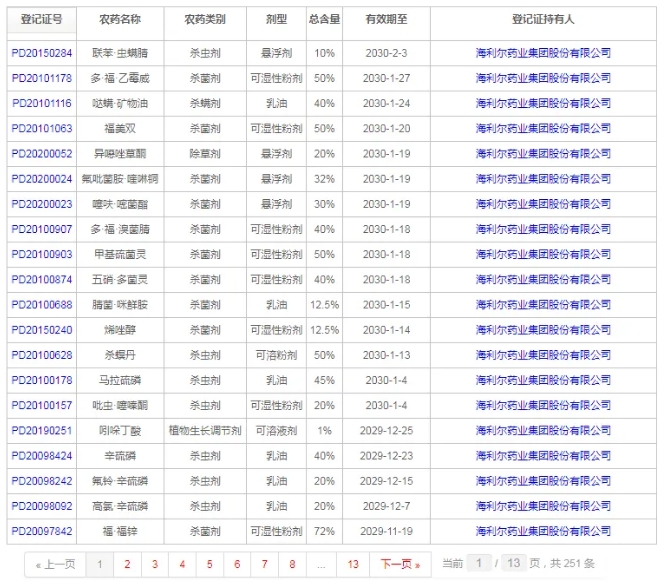Image resolution: width=670 pixels, height=586 pixels.
Task: Open registration PD20150240 link
Action: tap(42, 330)
